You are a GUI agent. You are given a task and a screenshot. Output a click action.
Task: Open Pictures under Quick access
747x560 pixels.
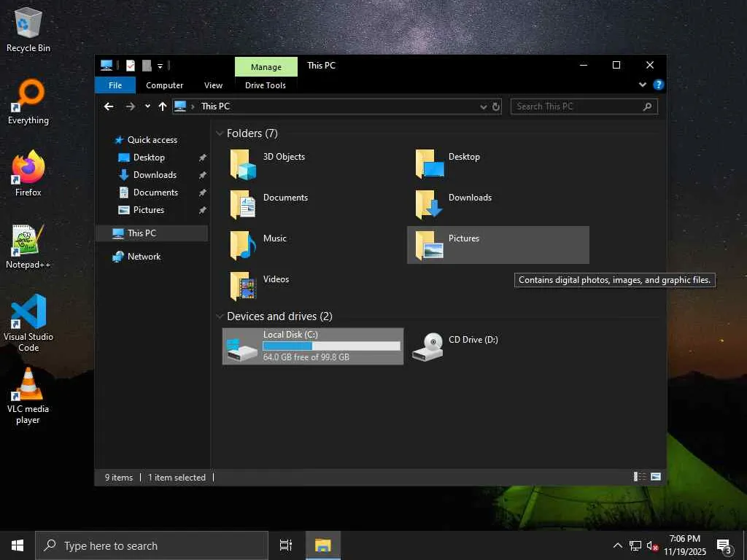point(148,210)
